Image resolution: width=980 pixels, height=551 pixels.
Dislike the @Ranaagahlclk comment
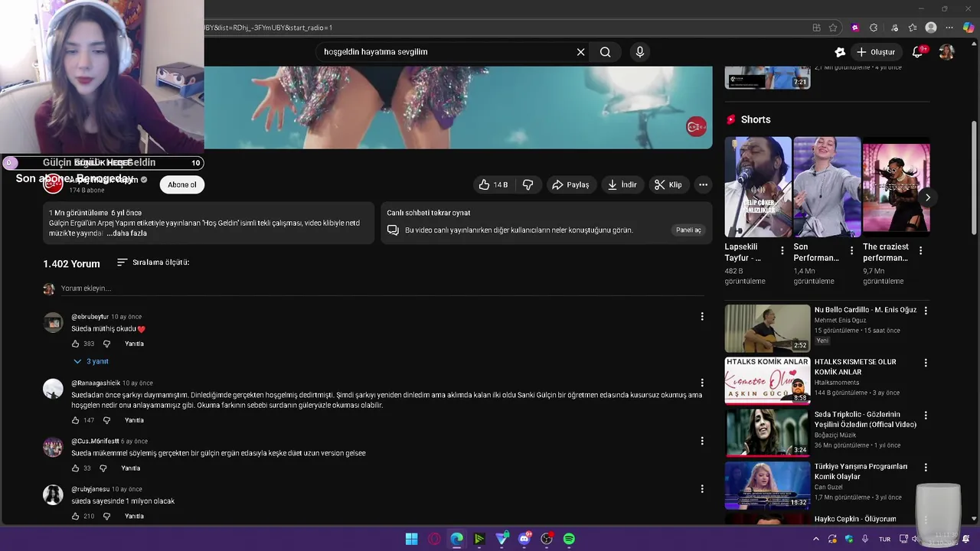106,420
